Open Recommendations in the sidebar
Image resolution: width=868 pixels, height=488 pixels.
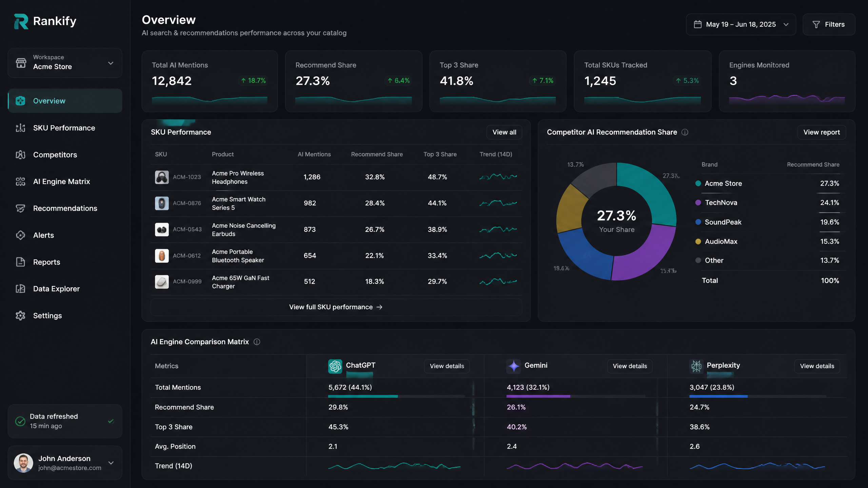click(x=65, y=208)
